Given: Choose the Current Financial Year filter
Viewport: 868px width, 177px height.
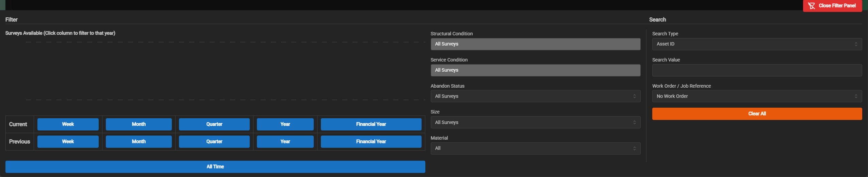Looking at the screenshot, I should tap(371, 124).
